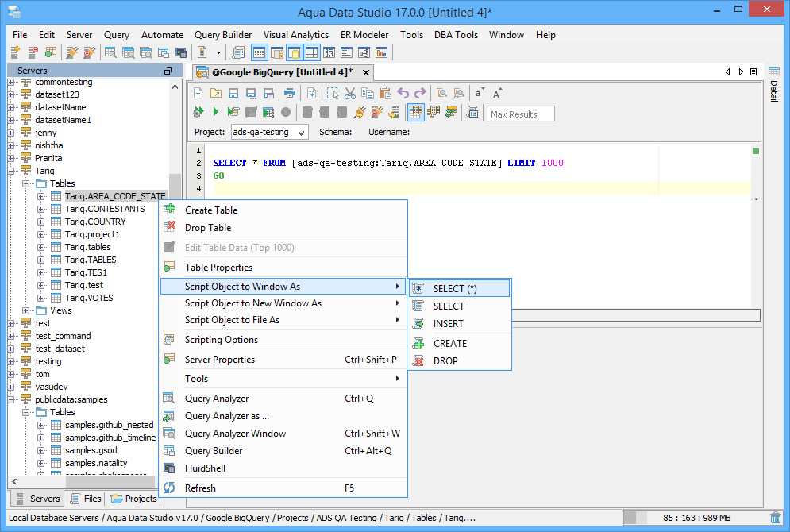Click the Paste clipboard icon
Screen dimensions: 790x532
tap(385, 93)
